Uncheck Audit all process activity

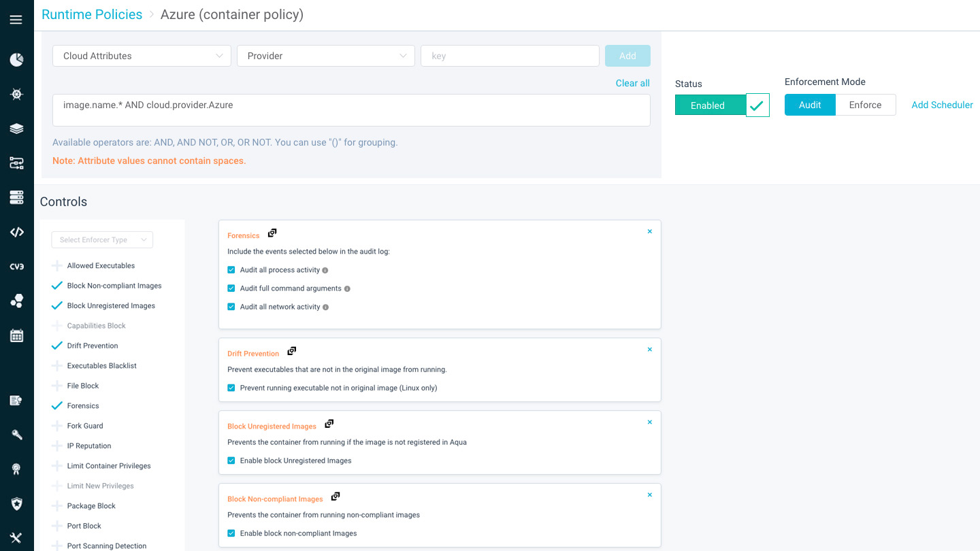coord(231,270)
